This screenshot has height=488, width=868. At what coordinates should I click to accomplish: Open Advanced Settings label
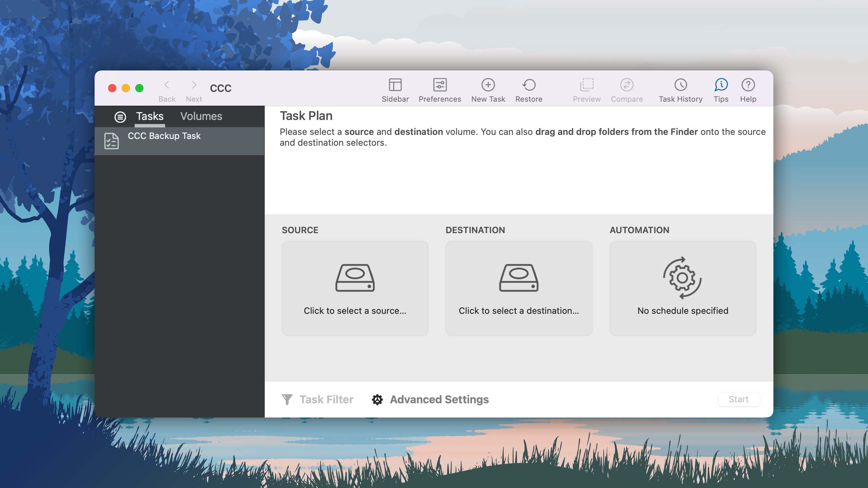coord(439,400)
